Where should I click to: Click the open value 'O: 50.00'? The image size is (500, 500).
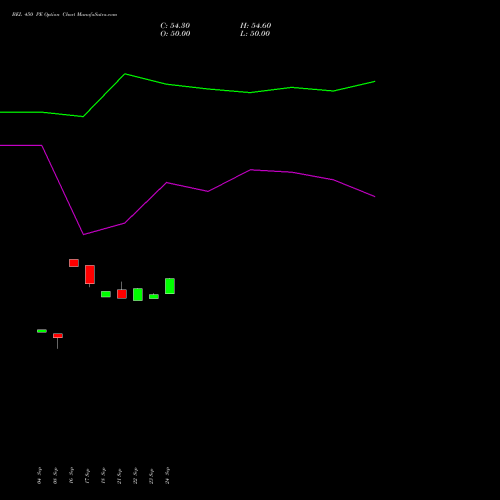pos(175,34)
